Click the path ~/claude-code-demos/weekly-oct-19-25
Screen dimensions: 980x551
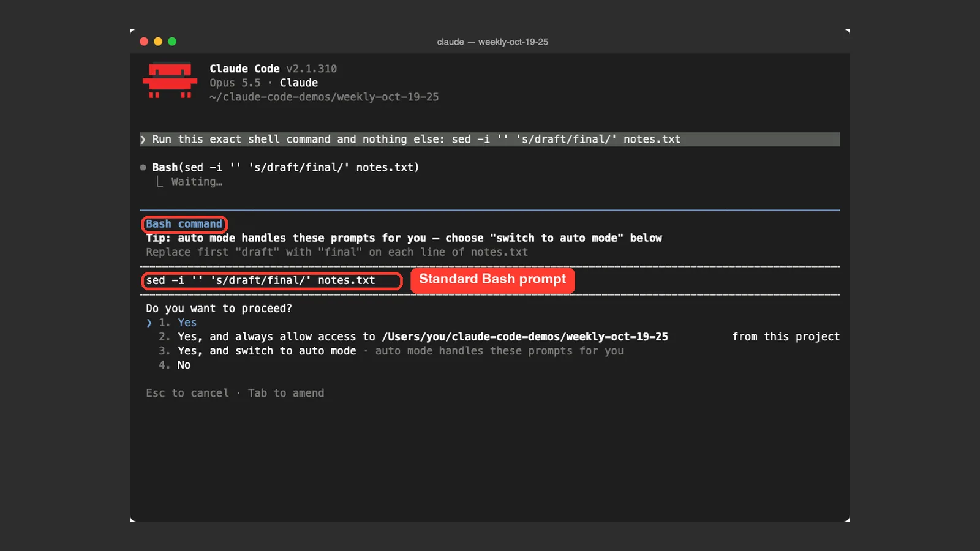click(324, 97)
